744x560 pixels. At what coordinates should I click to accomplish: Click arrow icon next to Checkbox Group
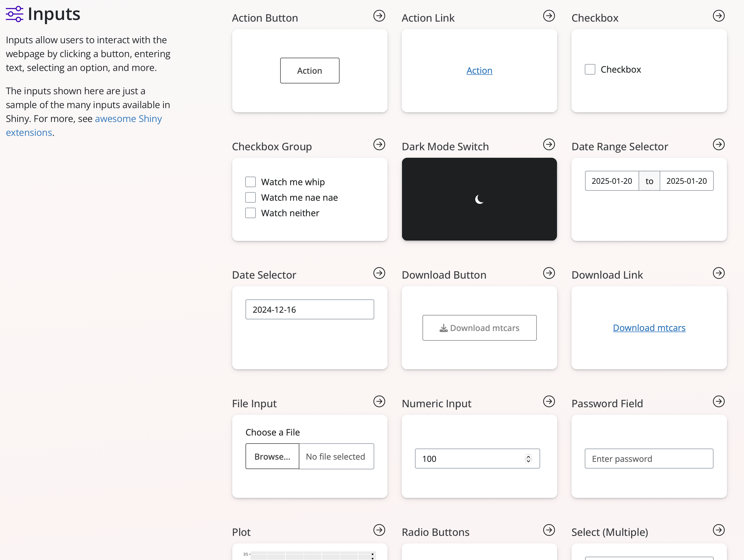coord(379,144)
